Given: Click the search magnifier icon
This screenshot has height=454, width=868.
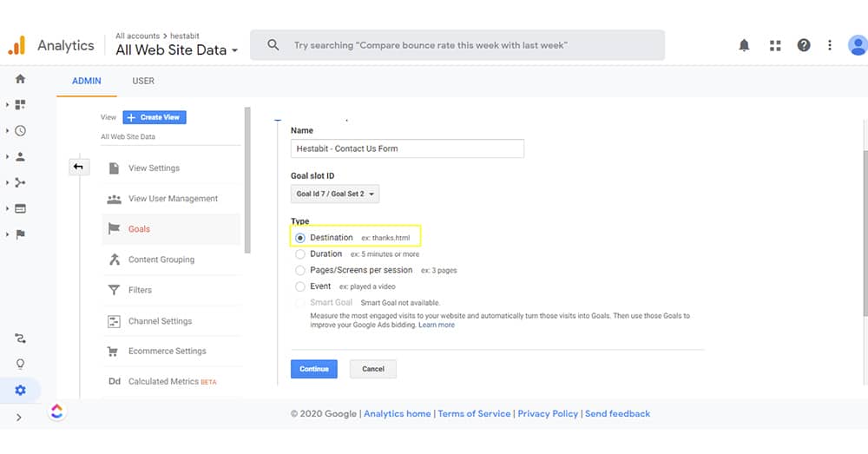Looking at the screenshot, I should click(x=273, y=45).
